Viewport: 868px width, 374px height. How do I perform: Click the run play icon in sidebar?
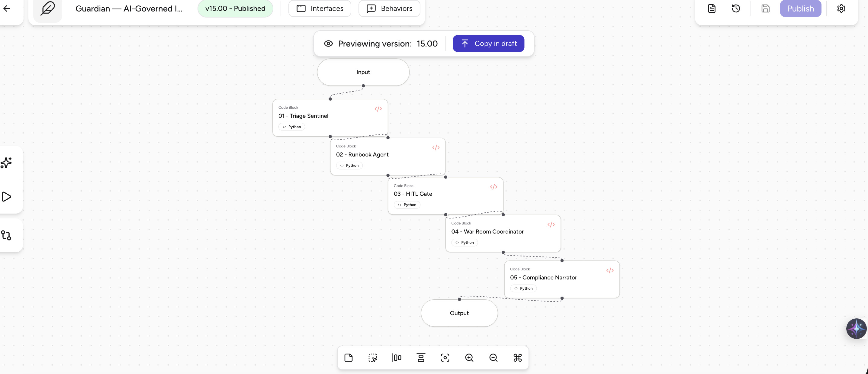click(6, 197)
